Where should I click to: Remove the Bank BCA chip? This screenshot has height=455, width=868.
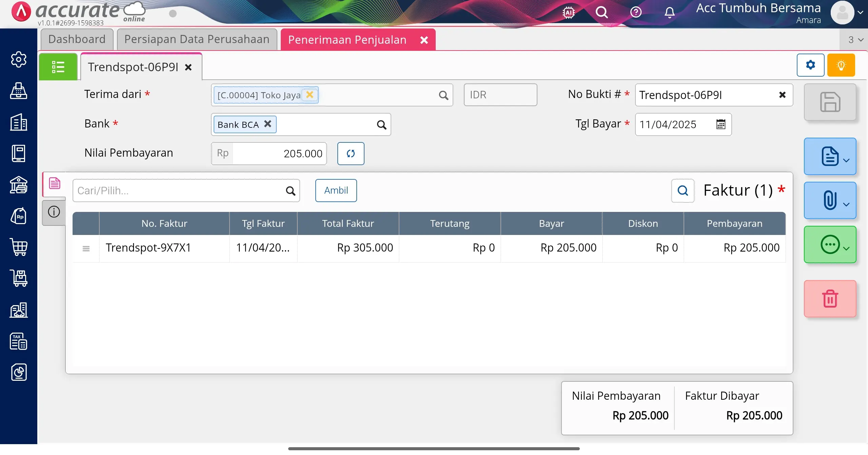tap(268, 124)
